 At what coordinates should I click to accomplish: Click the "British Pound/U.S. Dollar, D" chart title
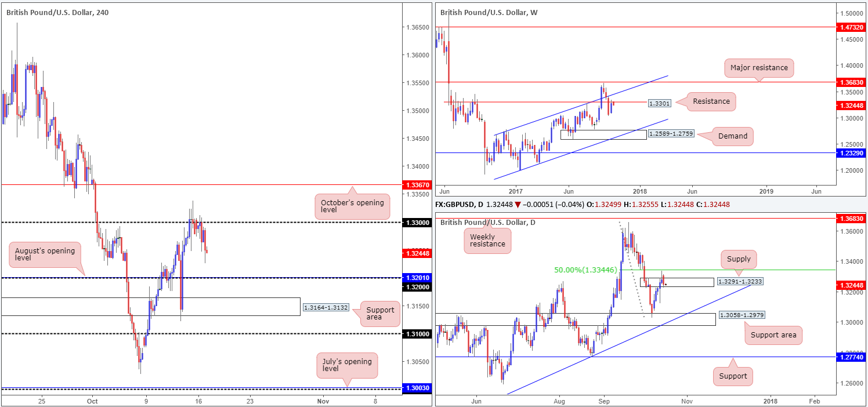488,223
